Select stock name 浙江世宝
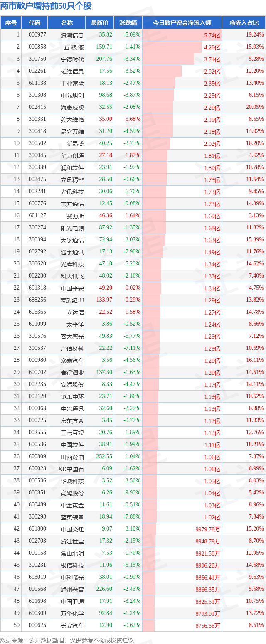266x644 pixels. [73, 541]
